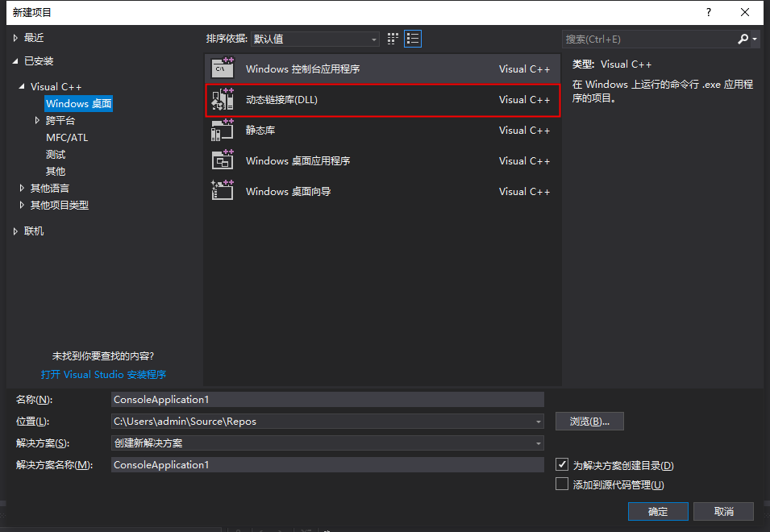Collapse the Visual C++ tree node

coord(22,86)
